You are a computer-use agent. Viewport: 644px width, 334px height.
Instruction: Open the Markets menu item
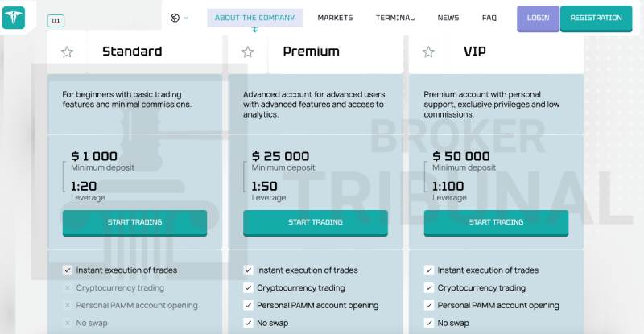point(335,18)
